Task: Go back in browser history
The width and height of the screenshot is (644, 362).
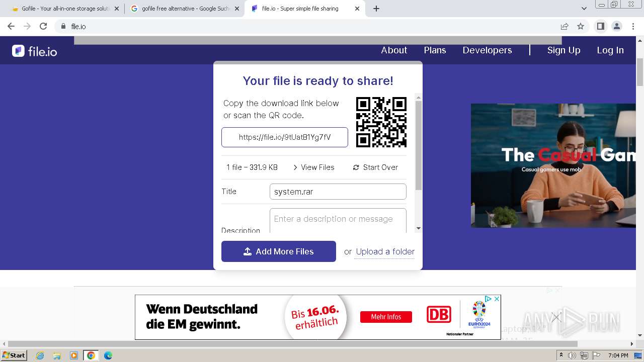Action: (11, 26)
